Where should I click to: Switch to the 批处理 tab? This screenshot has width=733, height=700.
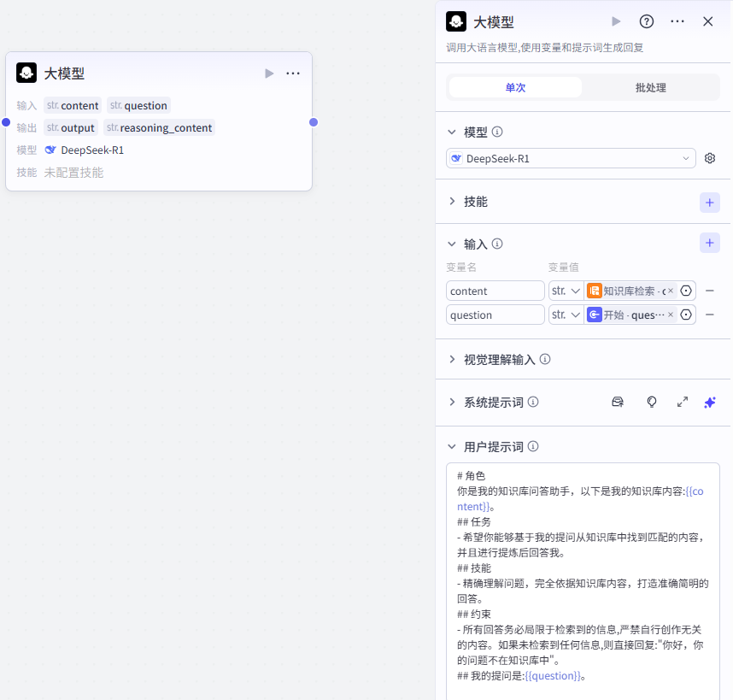pyautogui.click(x=650, y=87)
